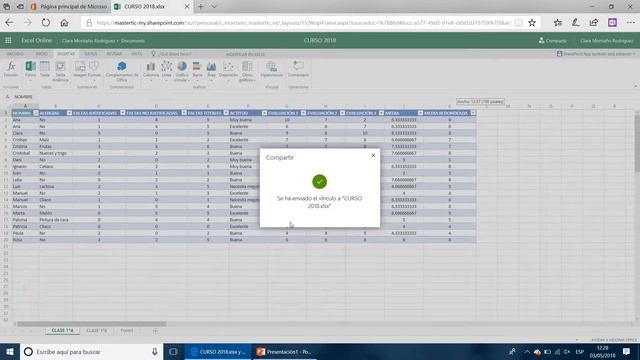Click the ¿Qué desea hacer? search box

171,54
